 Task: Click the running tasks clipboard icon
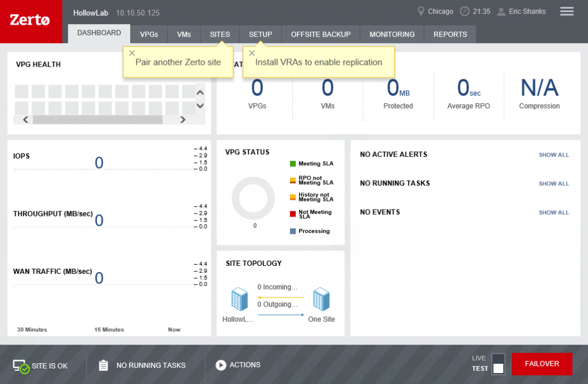103,365
